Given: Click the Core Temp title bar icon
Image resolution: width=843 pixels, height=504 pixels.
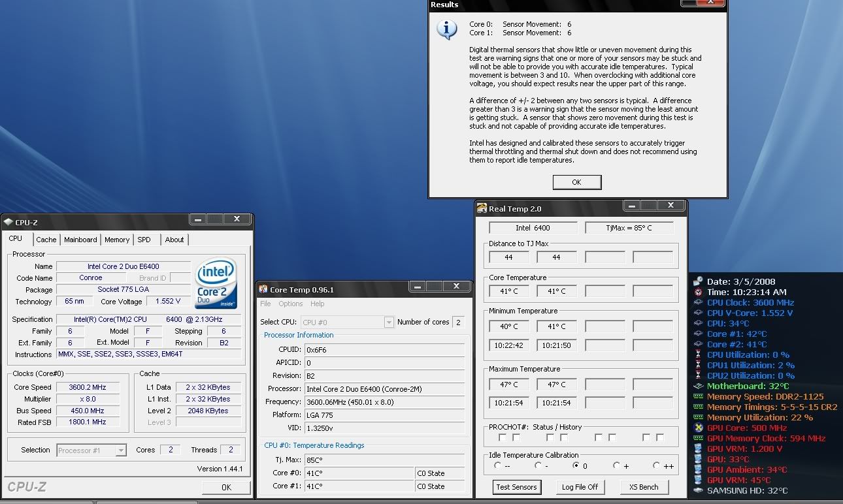Looking at the screenshot, I should 263,289.
